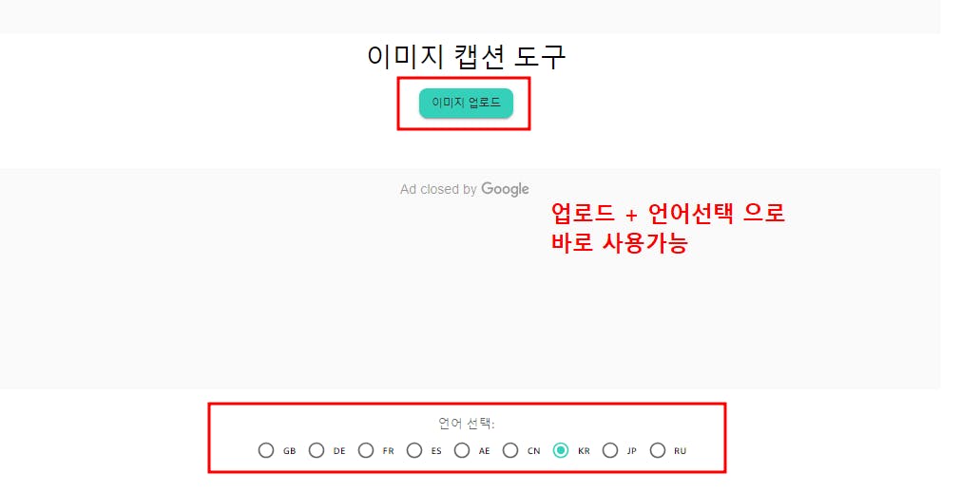Click the CN text label
Viewport: 980px width, 492px height.
[534, 451]
